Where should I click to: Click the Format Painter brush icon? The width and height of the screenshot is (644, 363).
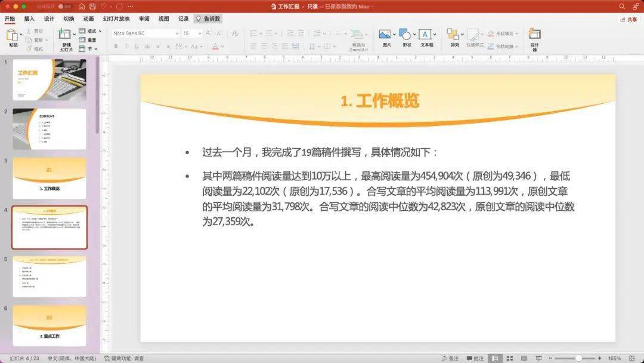29,48
